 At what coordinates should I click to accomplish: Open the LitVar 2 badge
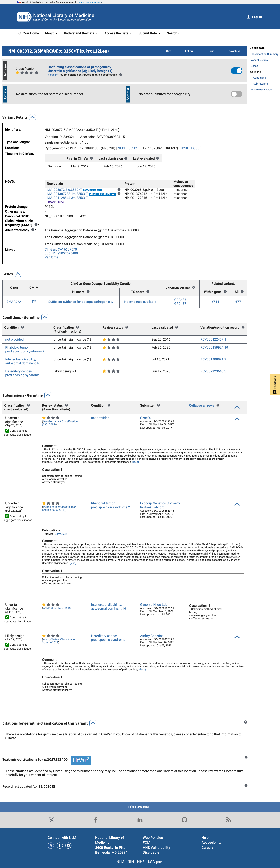click(81, 760)
